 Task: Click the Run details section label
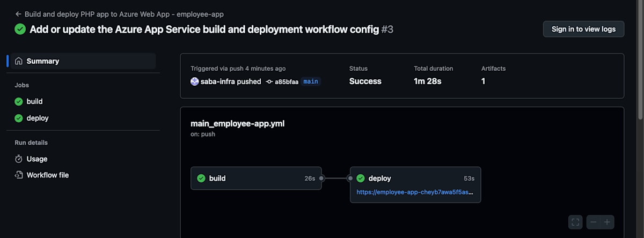pyautogui.click(x=31, y=143)
